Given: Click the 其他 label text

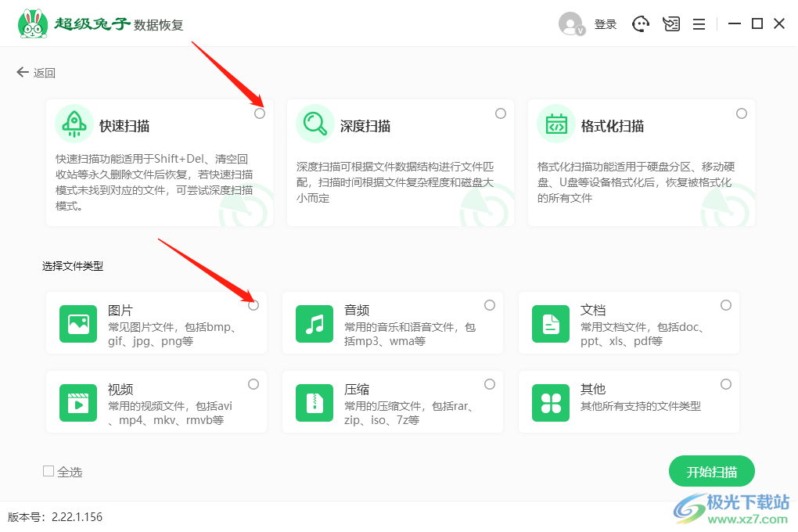Looking at the screenshot, I should pos(593,390).
